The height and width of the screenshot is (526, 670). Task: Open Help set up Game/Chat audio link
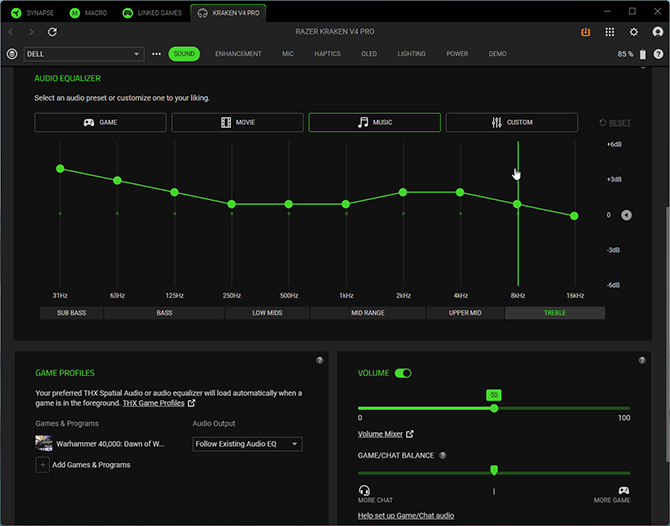coord(406,516)
